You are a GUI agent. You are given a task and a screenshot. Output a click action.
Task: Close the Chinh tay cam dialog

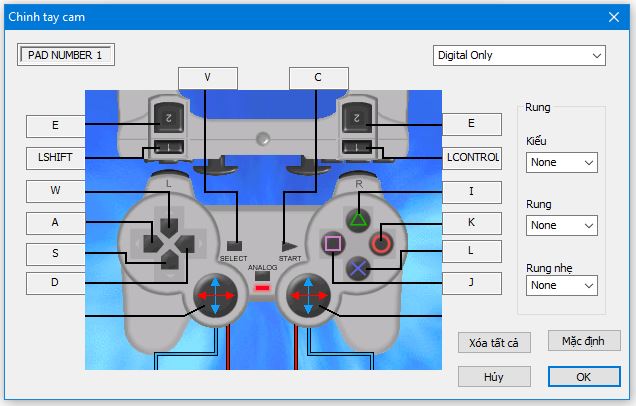coord(614,17)
